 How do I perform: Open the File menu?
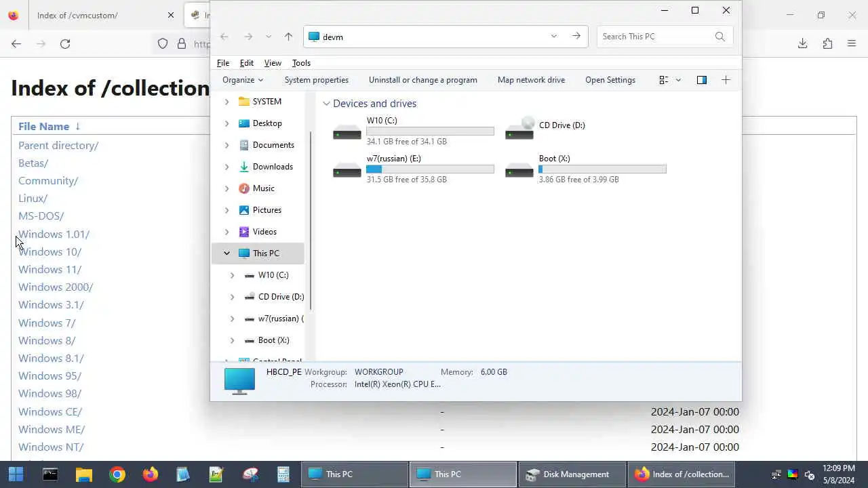pos(223,62)
